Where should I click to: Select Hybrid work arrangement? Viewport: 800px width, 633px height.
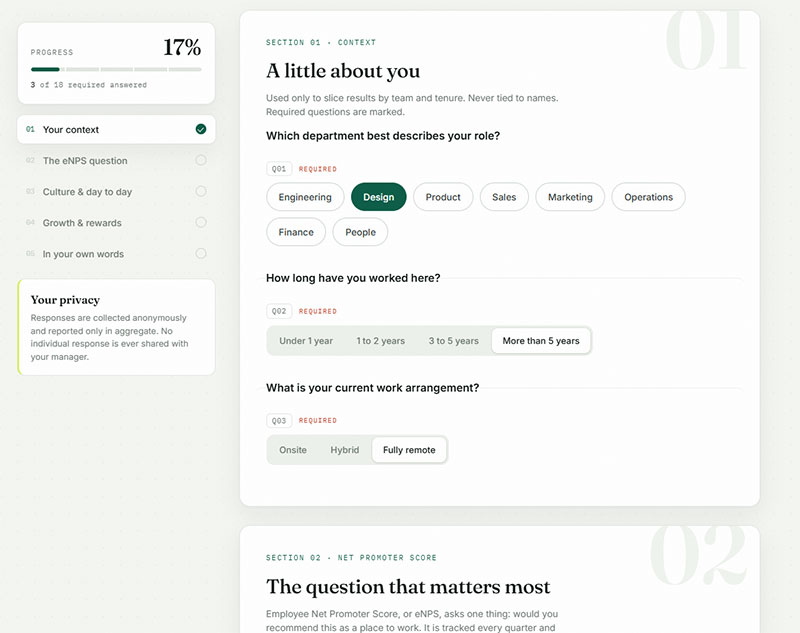point(344,450)
